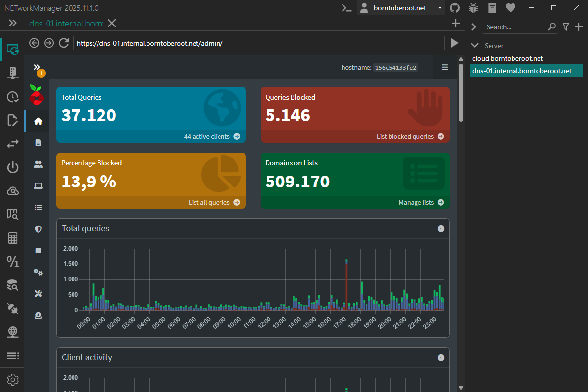This screenshot has width=588, height=392.
Task: Open the subnet calculator icon in left sidebar
Action: pos(12,238)
